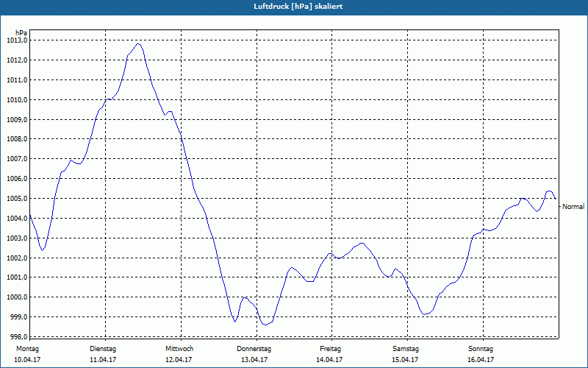588x368 pixels.
Task: Click the 'Donnerstag' day label
Action: pos(254,349)
